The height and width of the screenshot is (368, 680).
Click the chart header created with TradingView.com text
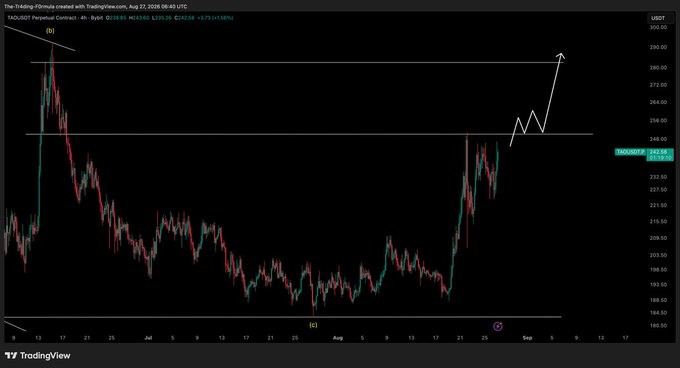(x=95, y=7)
